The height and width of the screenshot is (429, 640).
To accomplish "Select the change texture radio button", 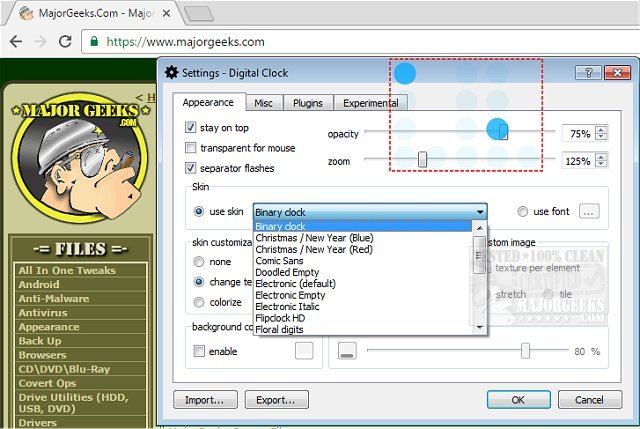I will point(199,282).
